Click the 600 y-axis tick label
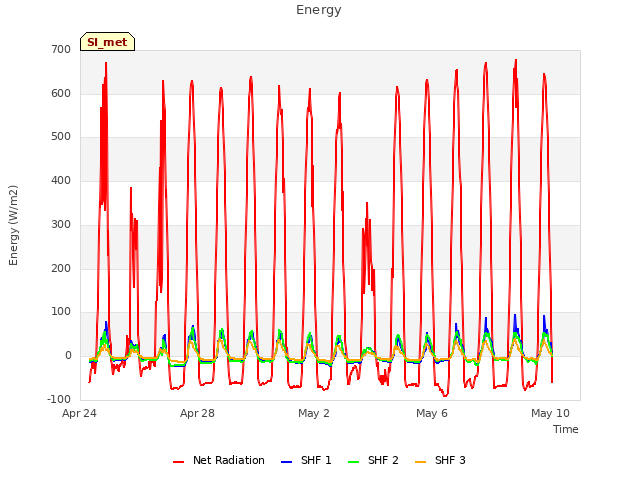This screenshot has width=640, height=480. 61,93
